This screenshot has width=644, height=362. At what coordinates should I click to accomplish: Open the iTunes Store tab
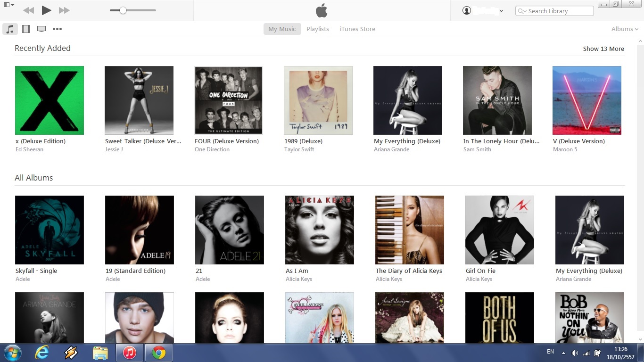357,29
